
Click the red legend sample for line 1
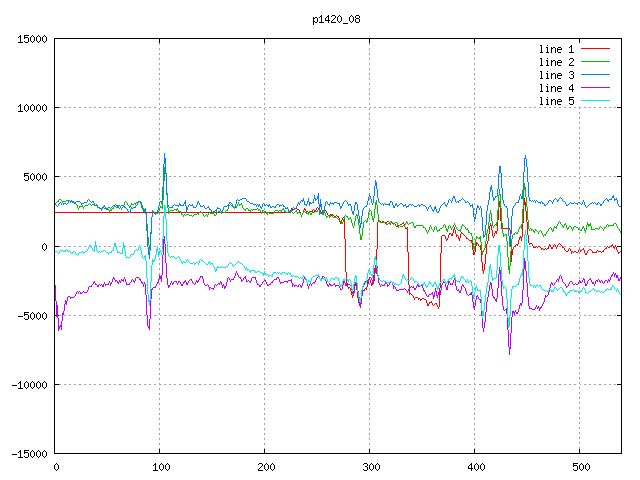(595, 49)
